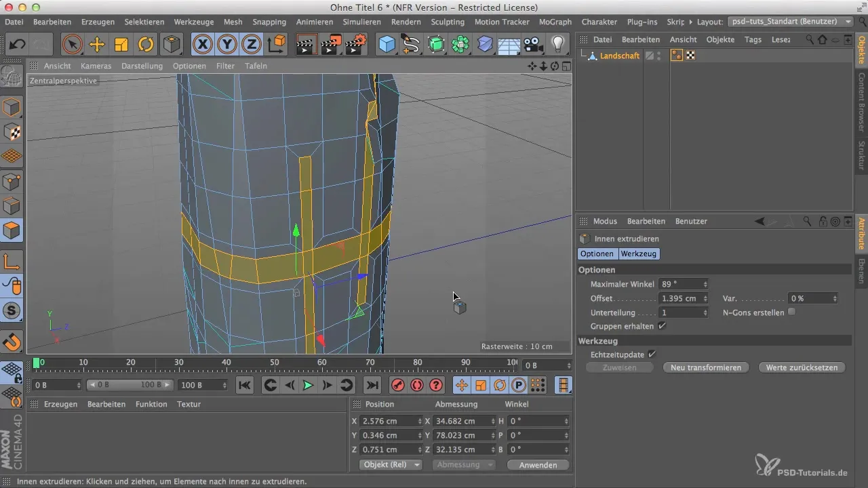Image resolution: width=868 pixels, height=488 pixels.
Task: Open the Struktur side tab
Action: [861, 155]
